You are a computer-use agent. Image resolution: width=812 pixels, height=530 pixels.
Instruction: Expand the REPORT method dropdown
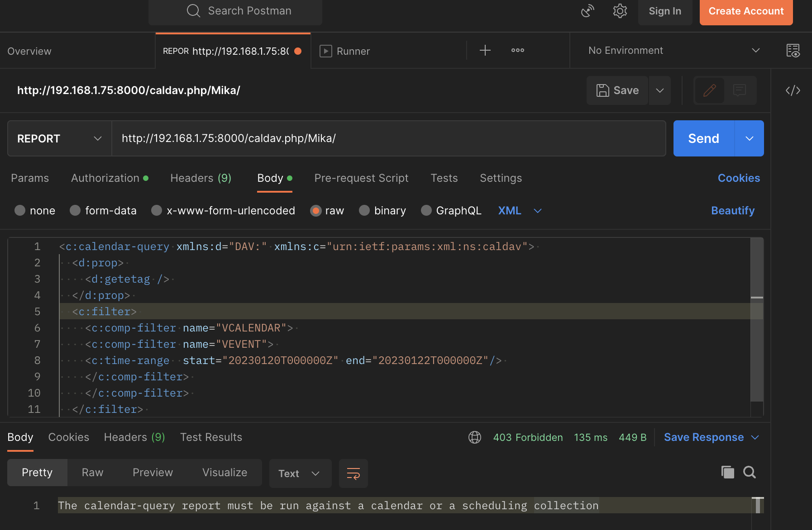[60, 138]
